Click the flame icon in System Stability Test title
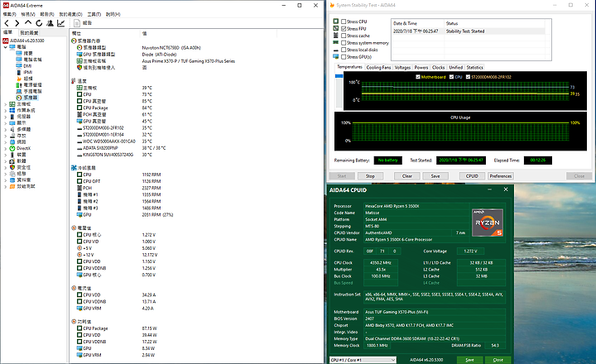Viewport: 596px width, 364px height. click(x=332, y=5)
